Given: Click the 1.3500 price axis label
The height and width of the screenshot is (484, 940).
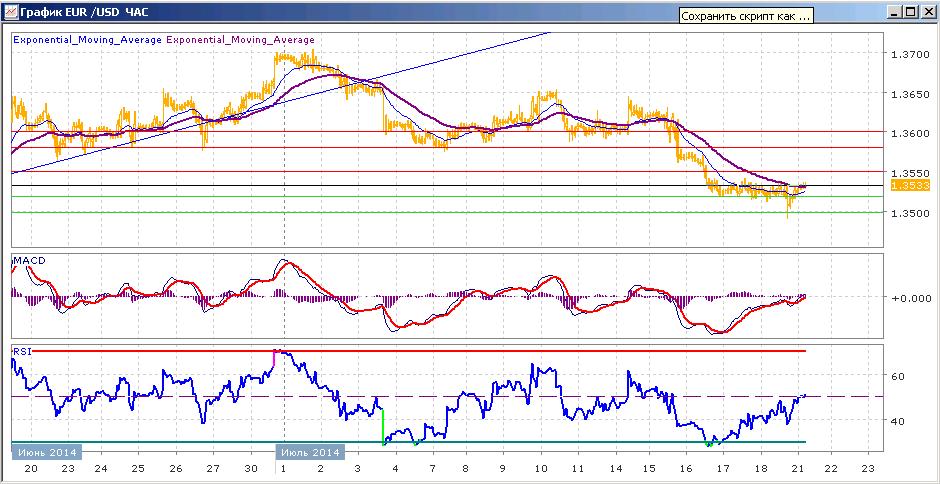Looking at the screenshot, I should 909,214.
